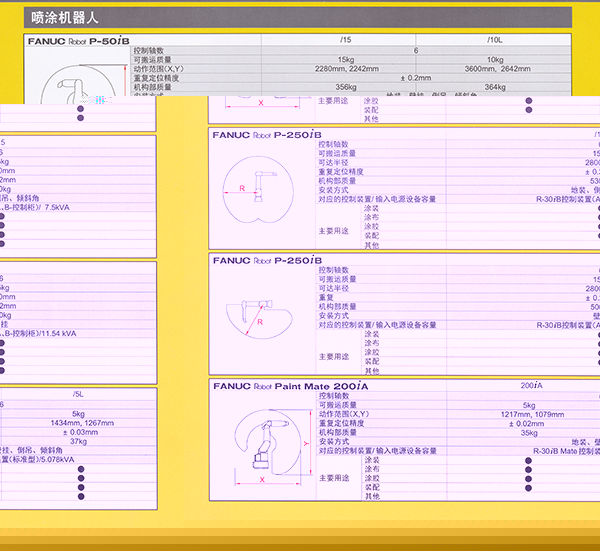Select the /5L model column header
Viewport: 600px width, 551px height.
coord(79,394)
